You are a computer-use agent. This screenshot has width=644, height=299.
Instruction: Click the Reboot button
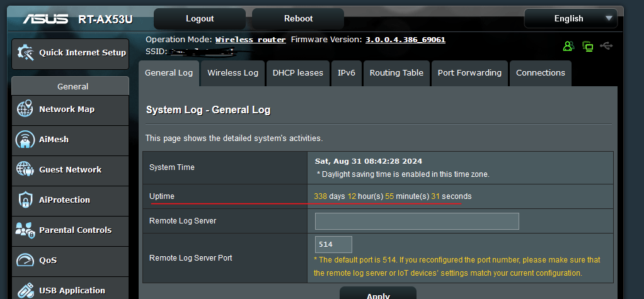298,18
